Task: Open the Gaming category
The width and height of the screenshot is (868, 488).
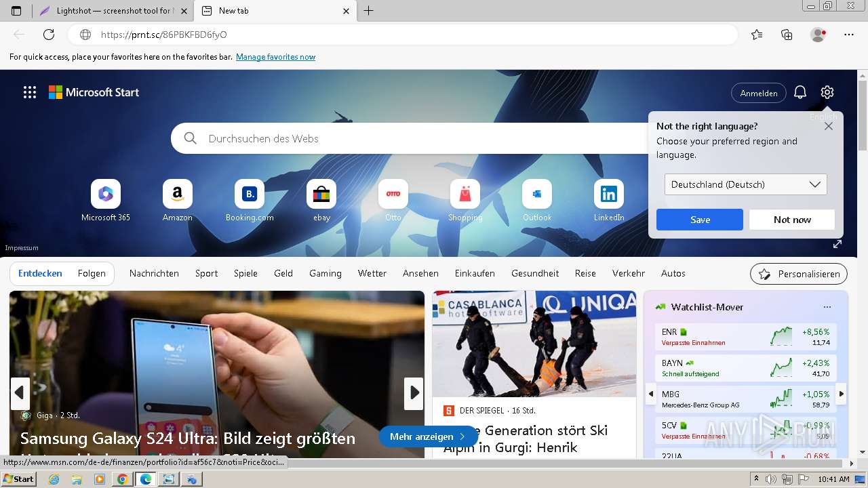Action: click(x=325, y=273)
